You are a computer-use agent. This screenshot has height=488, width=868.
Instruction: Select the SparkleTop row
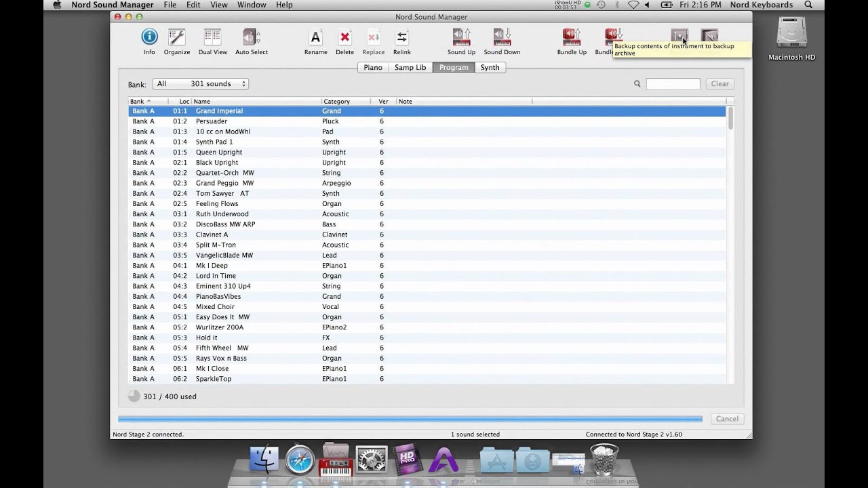(427, 379)
